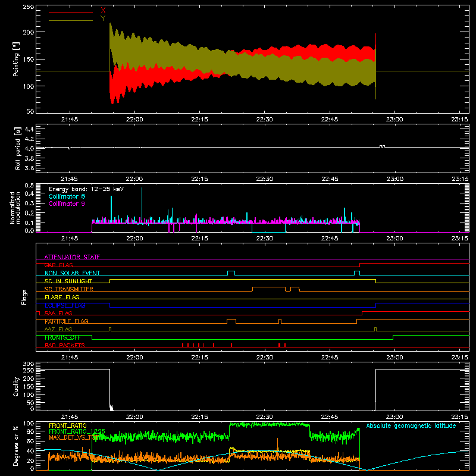
Task: Select the NON_SOLAR_EVENT flag label
Action: coord(72,273)
